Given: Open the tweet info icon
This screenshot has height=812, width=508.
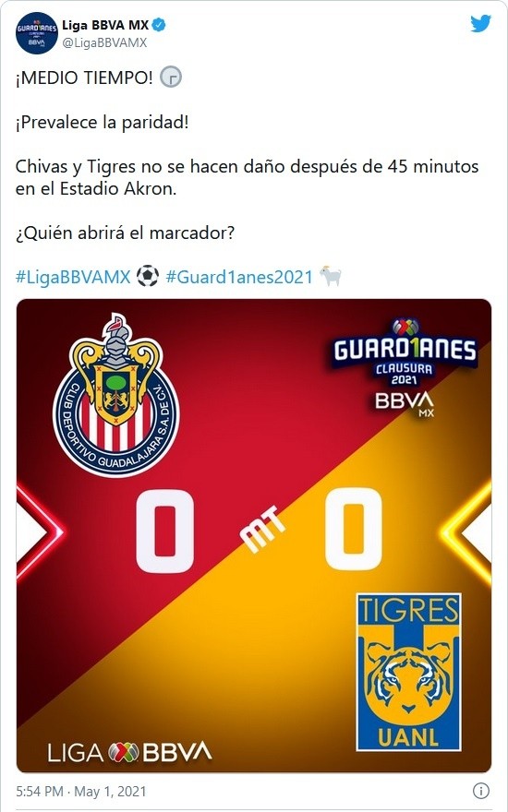Looking at the screenshot, I should 481,791.
